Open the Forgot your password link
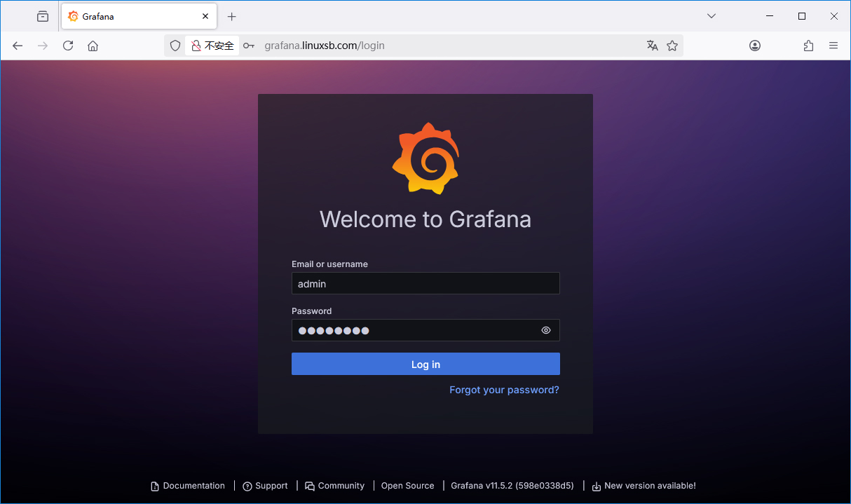 pyautogui.click(x=504, y=390)
